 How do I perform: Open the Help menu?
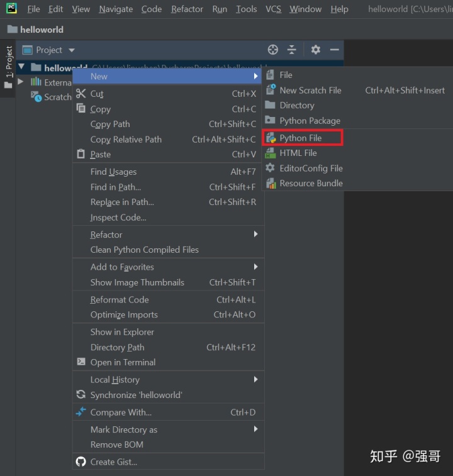tap(339, 9)
